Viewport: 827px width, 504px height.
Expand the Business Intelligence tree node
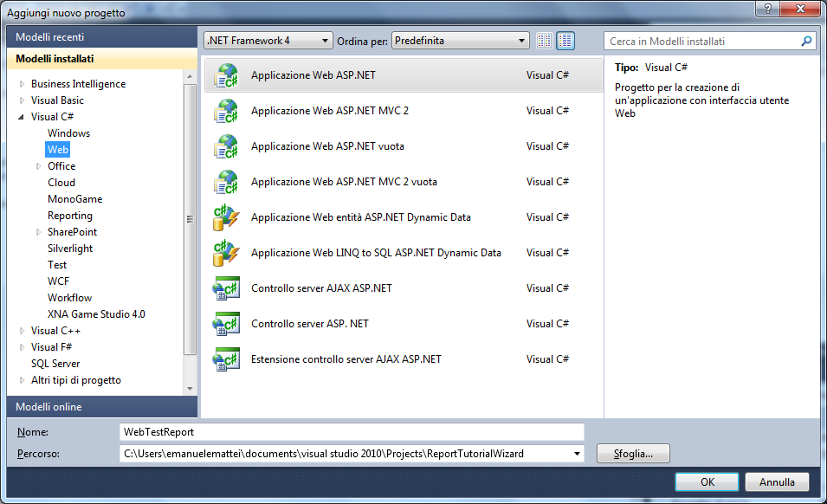pos(22,84)
